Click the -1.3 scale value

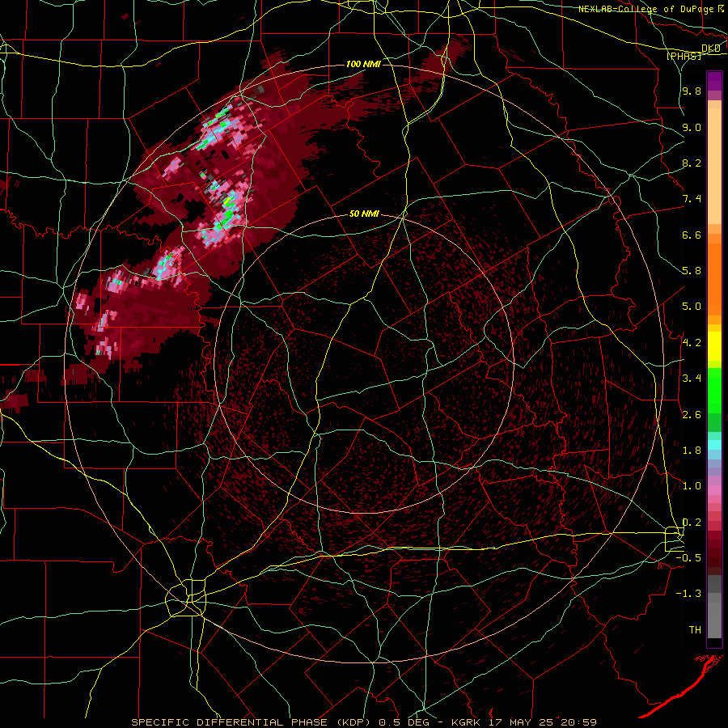tap(689, 594)
